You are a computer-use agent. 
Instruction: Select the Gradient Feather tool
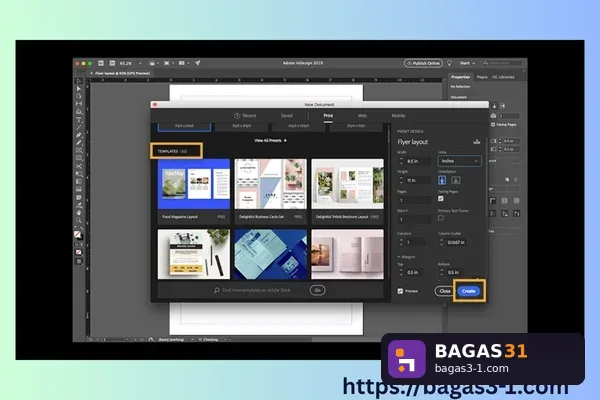(x=79, y=189)
